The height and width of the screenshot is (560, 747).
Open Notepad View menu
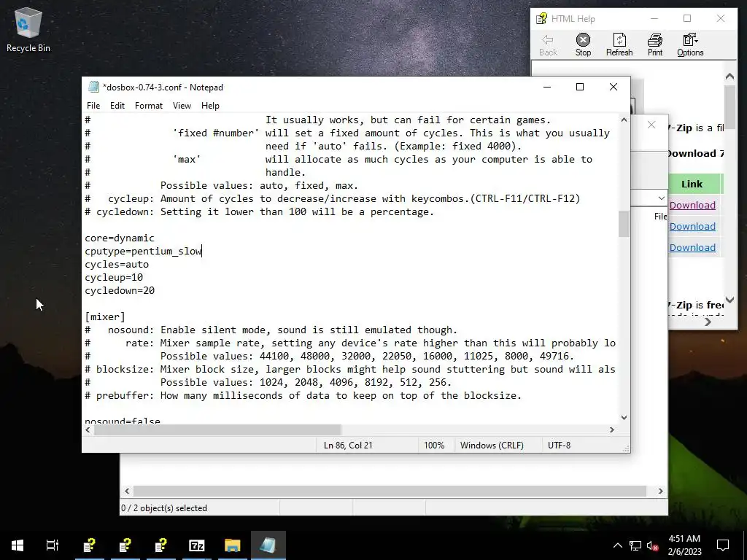pos(182,106)
